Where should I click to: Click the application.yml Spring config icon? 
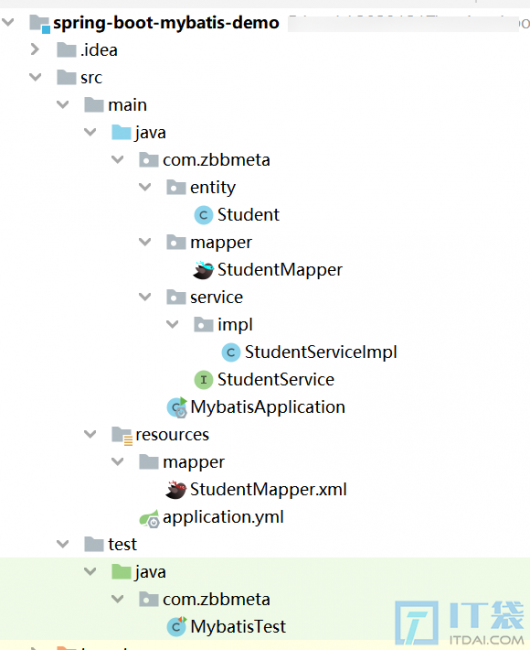pyautogui.click(x=149, y=518)
